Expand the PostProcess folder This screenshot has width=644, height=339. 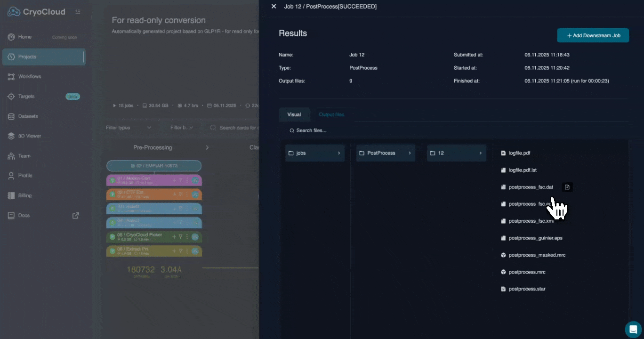[x=385, y=153]
